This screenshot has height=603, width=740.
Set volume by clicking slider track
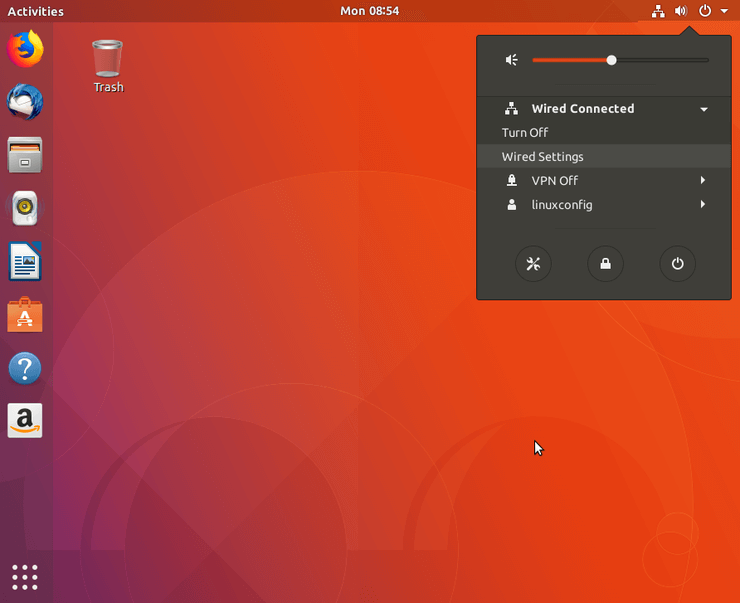[x=620, y=60]
